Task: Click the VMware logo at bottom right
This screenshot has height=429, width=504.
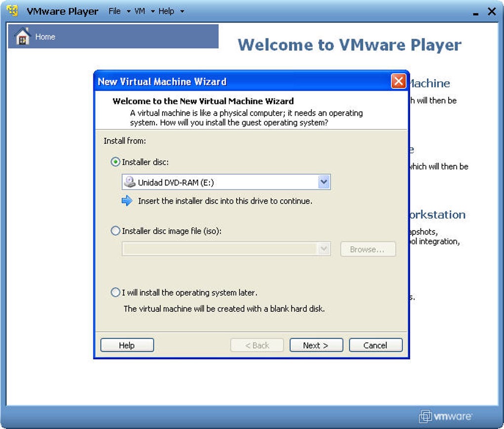Action: click(445, 416)
